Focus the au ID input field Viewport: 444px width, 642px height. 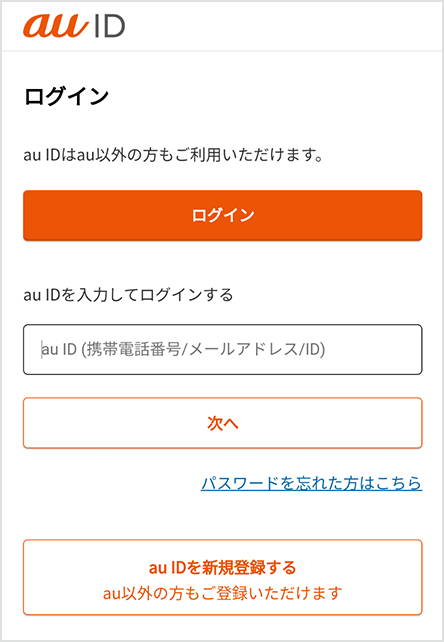(x=222, y=350)
